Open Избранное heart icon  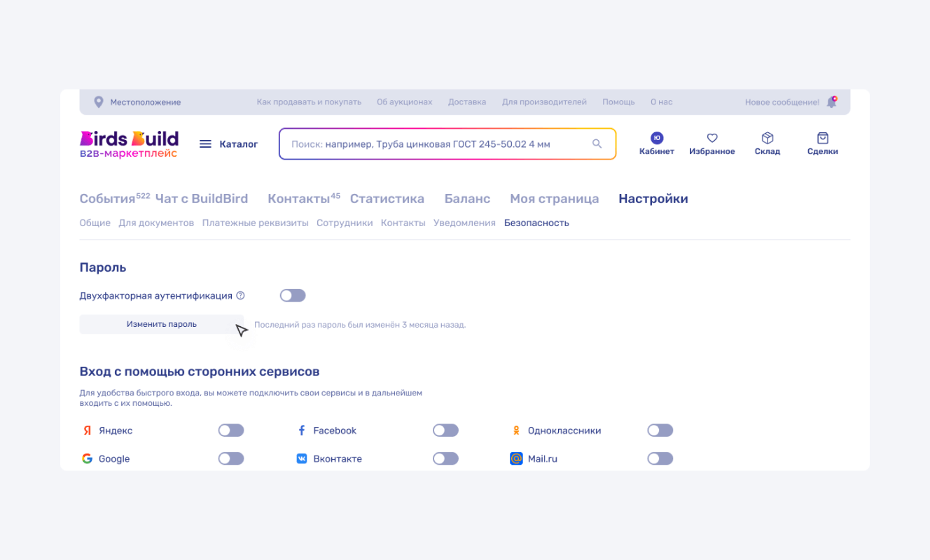712,138
